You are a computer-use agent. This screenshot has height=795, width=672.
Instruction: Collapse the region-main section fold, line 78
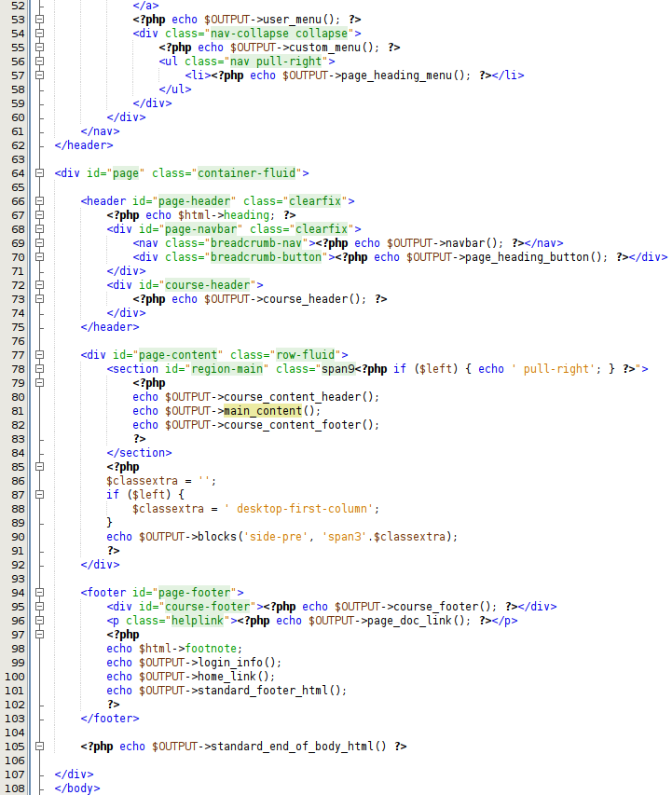pos(39,369)
